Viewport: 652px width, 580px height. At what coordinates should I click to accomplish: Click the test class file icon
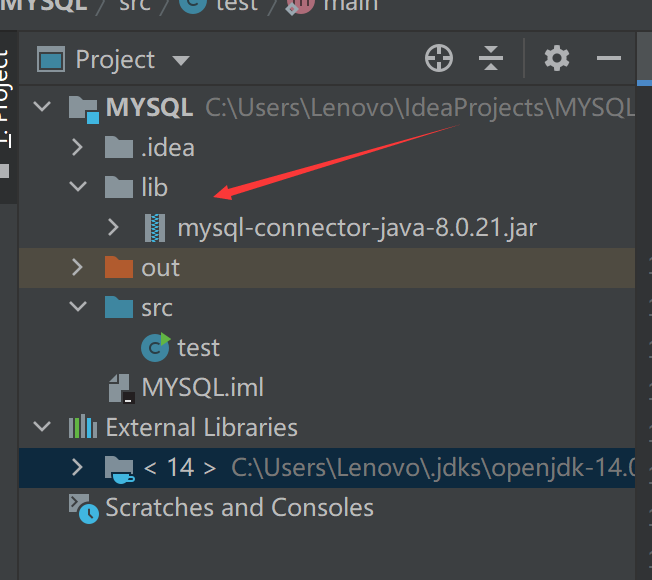click(x=155, y=347)
